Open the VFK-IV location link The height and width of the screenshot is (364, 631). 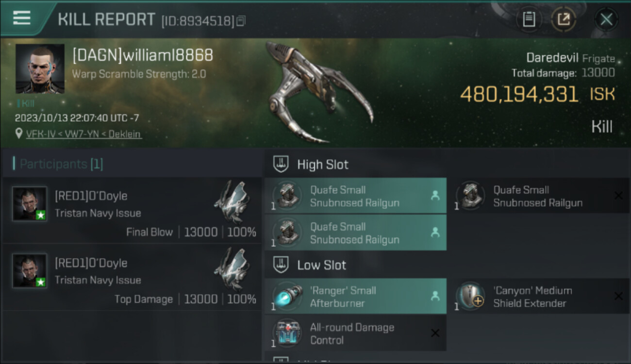84,134
